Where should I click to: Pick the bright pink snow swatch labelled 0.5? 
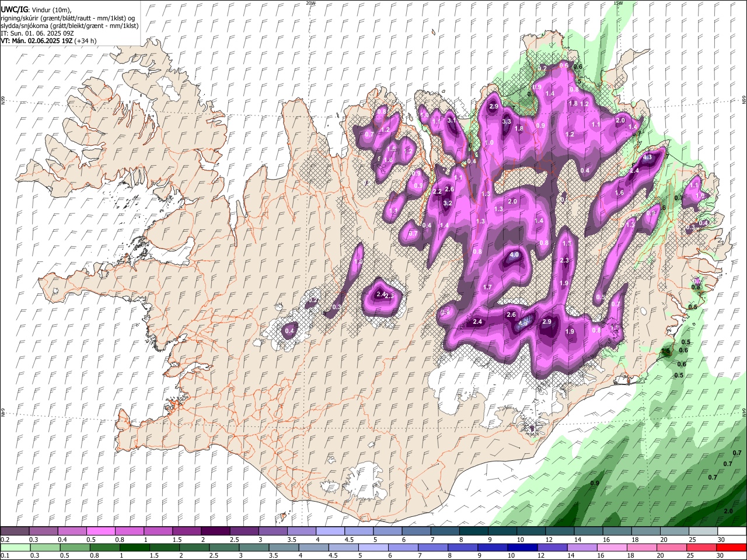click(100, 531)
